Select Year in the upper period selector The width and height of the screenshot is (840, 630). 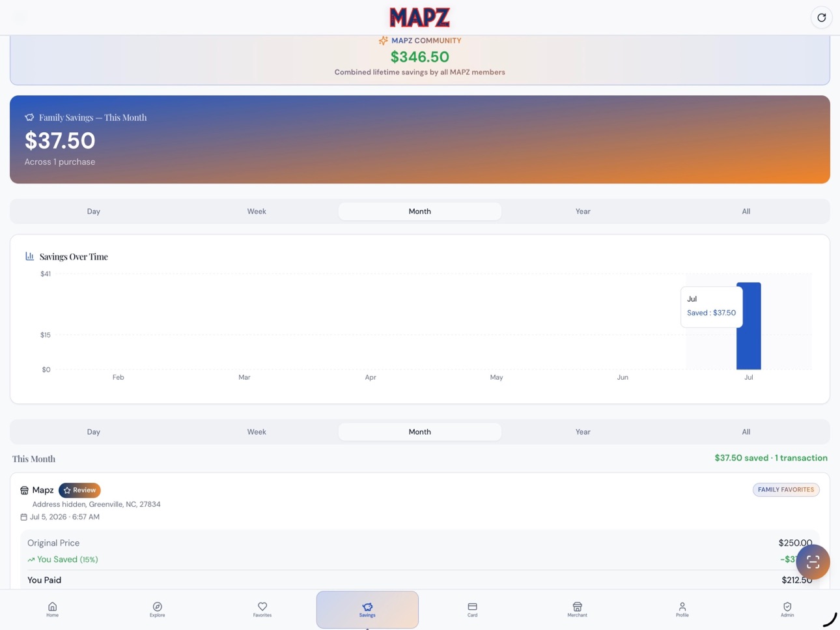(x=583, y=211)
